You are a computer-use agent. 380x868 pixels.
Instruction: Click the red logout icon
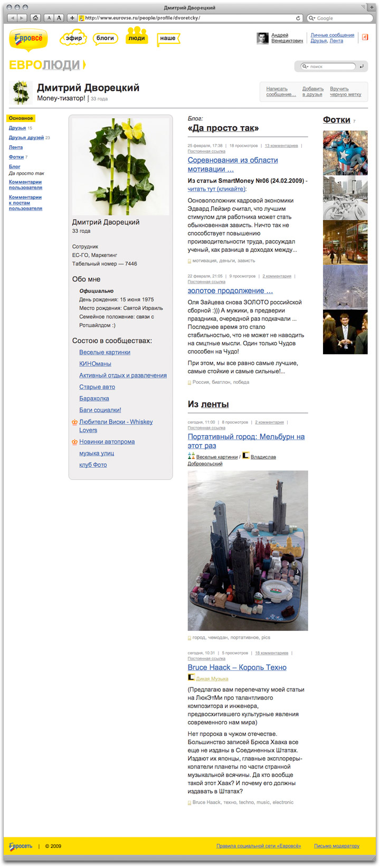coord(364,37)
